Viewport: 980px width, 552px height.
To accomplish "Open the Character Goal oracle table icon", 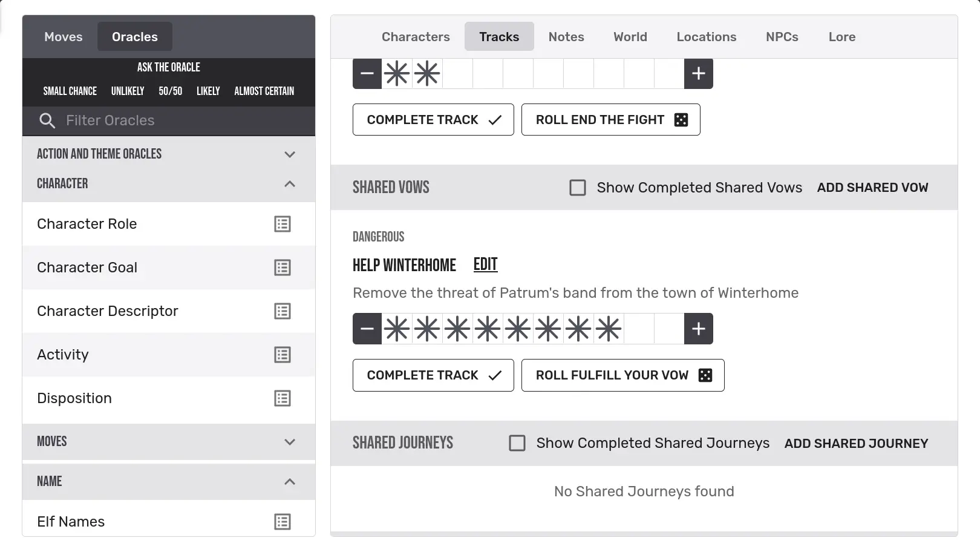I will coord(282,268).
